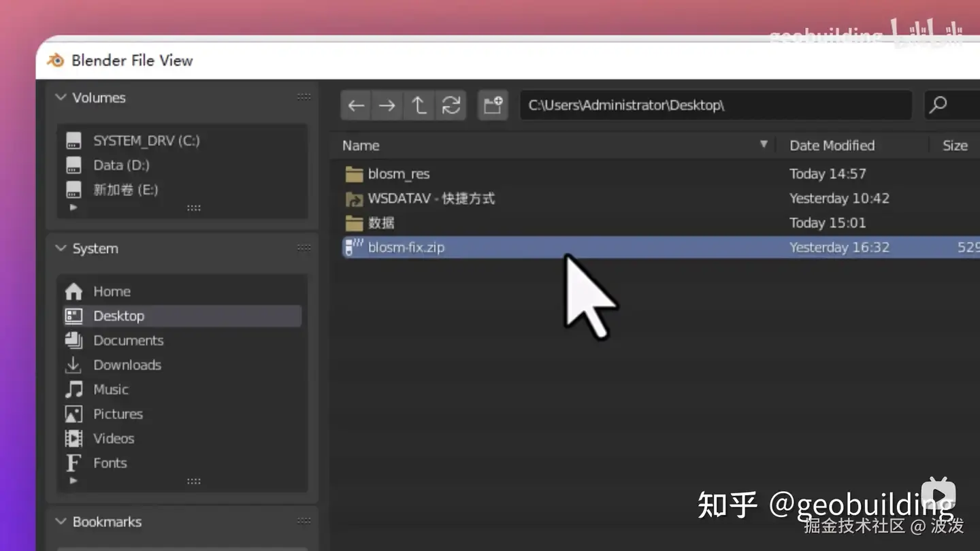Click the Data (D:) drive icon
The image size is (980, 551).
[73, 165]
